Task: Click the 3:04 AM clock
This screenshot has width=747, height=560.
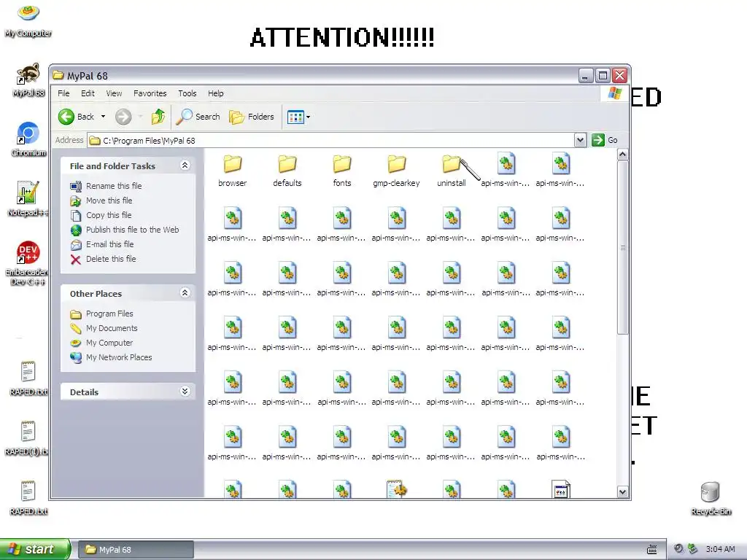Action: pos(720,549)
